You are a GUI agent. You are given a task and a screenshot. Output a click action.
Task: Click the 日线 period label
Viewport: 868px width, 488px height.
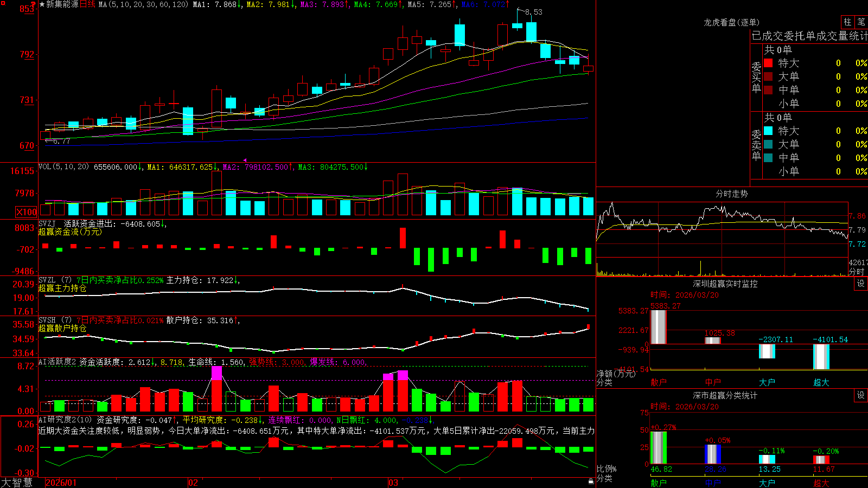click(87, 4)
